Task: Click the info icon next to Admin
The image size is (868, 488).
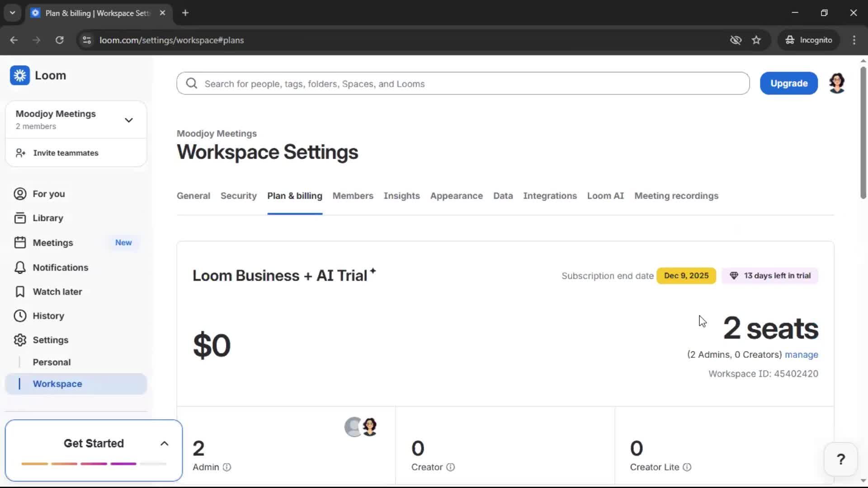Action: coord(227,467)
